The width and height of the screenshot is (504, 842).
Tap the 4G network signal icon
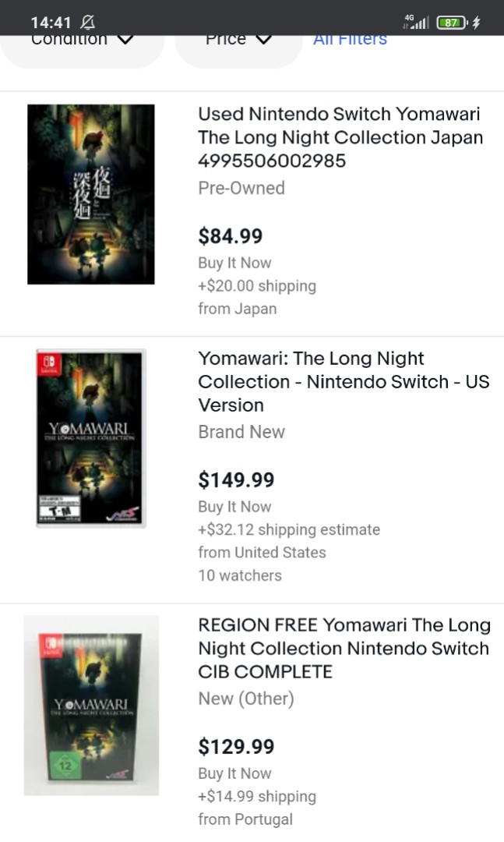[418, 21]
